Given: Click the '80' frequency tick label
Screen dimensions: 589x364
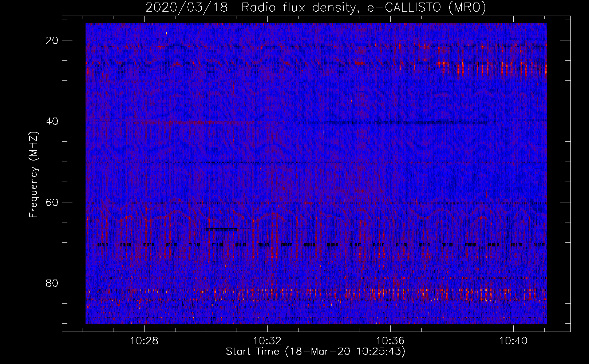Looking at the screenshot, I should 53,283.
